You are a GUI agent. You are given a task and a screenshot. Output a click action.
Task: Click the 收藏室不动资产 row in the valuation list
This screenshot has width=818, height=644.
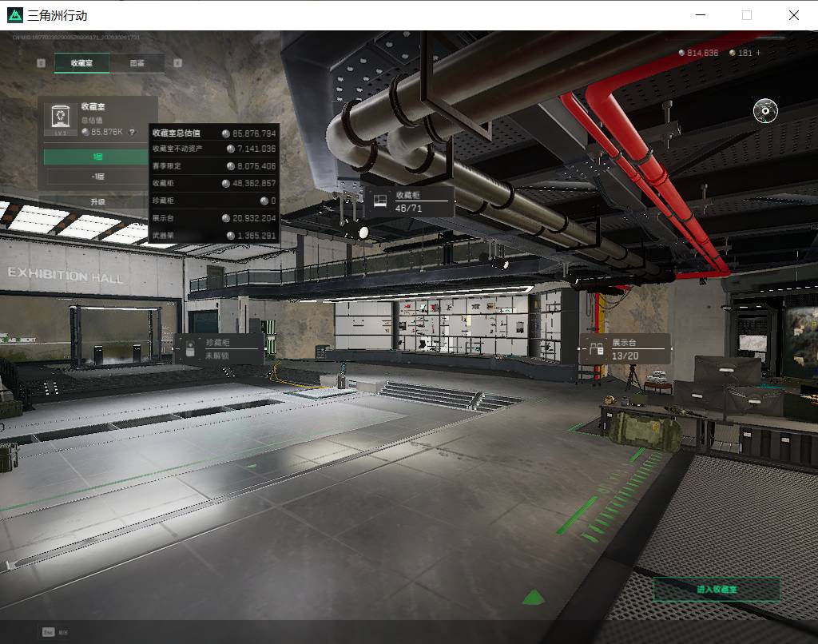[x=214, y=149]
